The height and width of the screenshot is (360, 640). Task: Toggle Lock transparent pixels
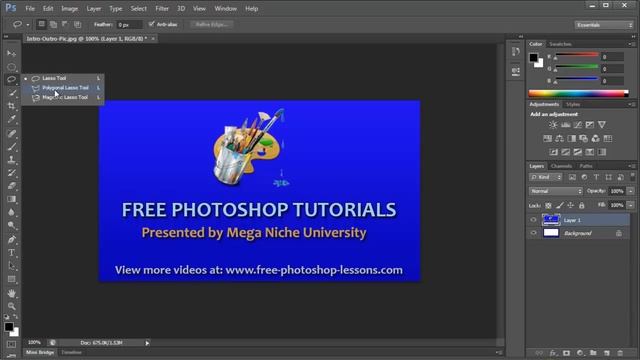click(548, 205)
